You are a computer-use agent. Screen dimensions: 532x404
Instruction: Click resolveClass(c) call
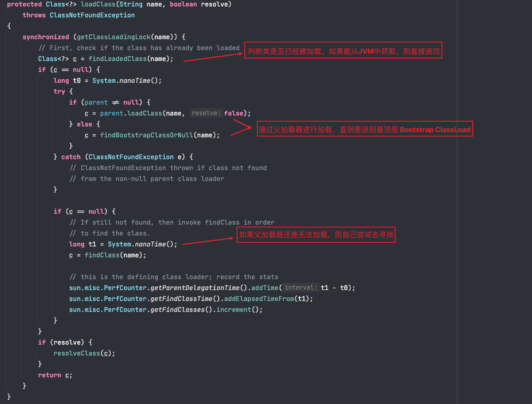[x=82, y=353]
